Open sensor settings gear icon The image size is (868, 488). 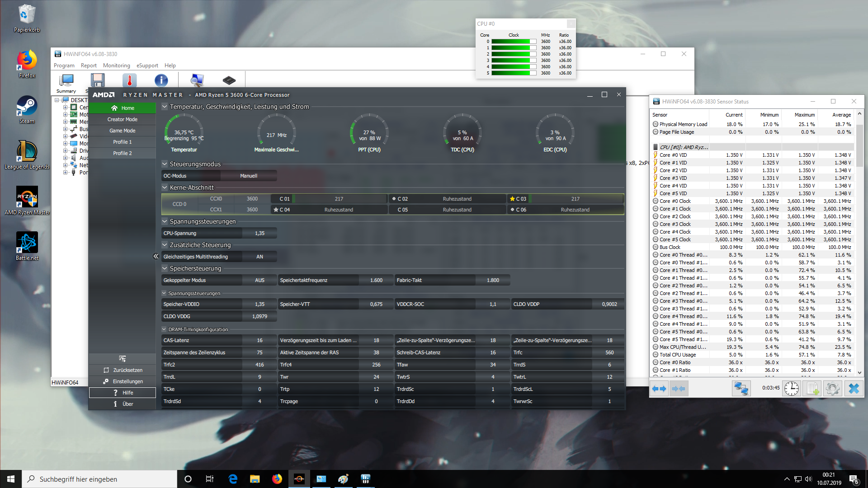click(832, 389)
